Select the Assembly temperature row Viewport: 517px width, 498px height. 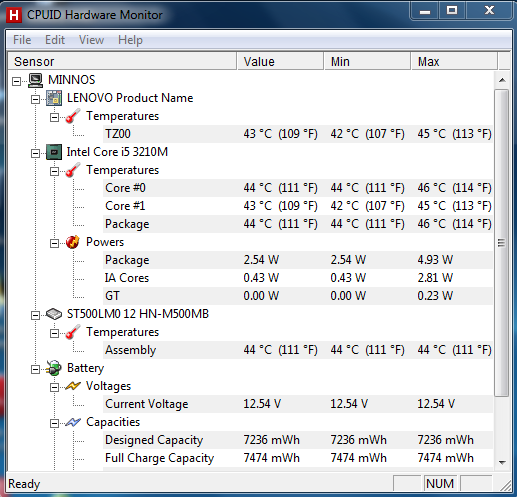pos(298,350)
